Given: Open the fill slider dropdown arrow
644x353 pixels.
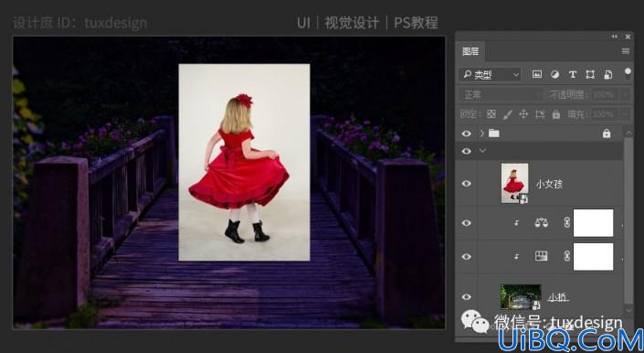Looking at the screenshot, I should click(625, 113).
